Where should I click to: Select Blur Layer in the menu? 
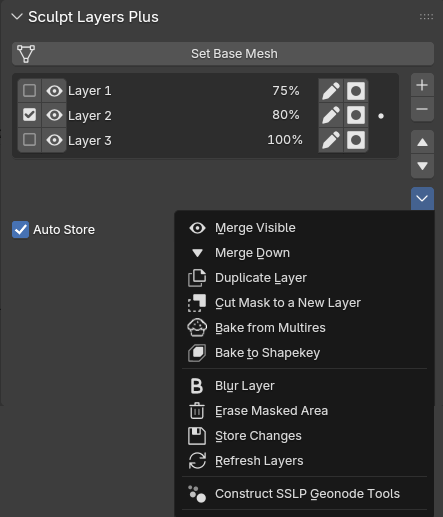click(x=305, y=386)
